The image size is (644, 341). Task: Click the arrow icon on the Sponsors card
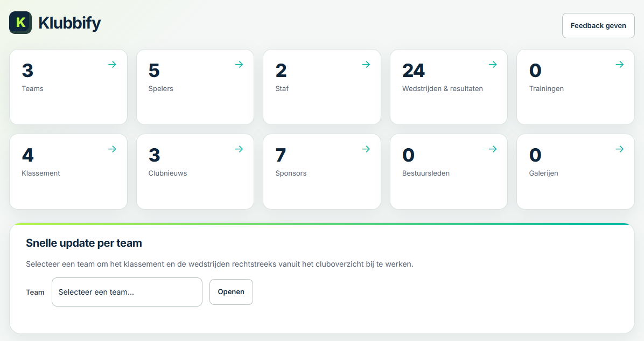[x=366, y=149]
